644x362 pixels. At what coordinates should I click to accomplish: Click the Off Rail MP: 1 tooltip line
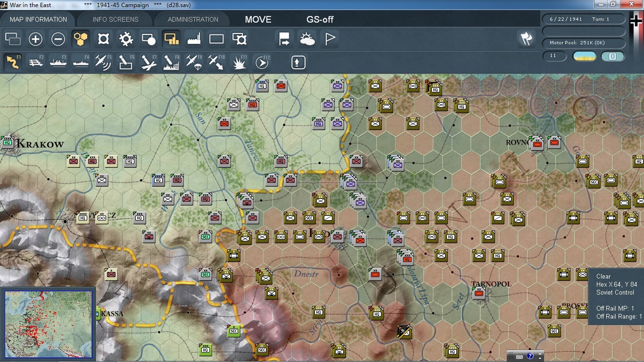click(x=615, y=308)
